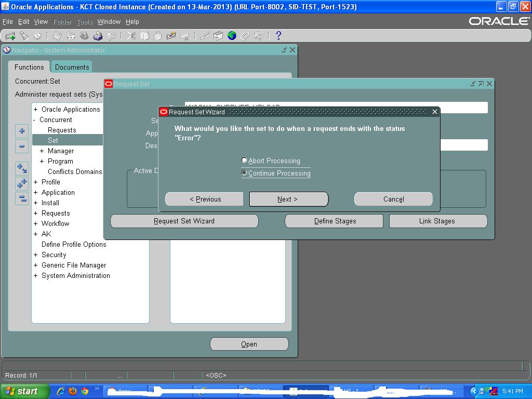Launch Firefox from quick launch
532x399 pixels.
pos(73,391)
